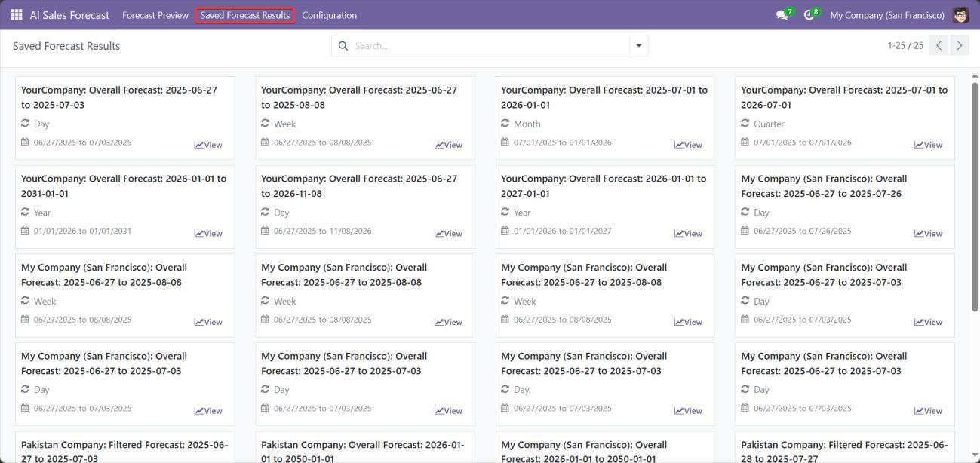Open card YourCompany: Overall Forecast: 2025-06-27 to 2026-11-08

(x=365, y=207)
